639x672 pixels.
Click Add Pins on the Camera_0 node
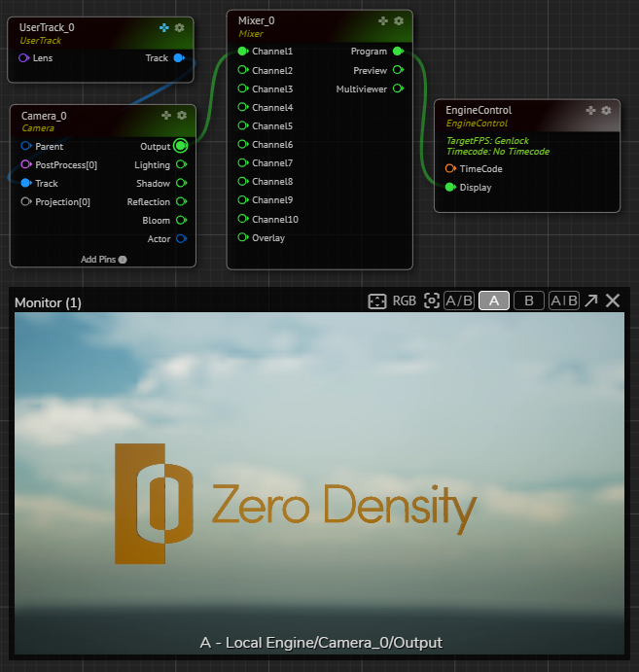tap(102, 260)
